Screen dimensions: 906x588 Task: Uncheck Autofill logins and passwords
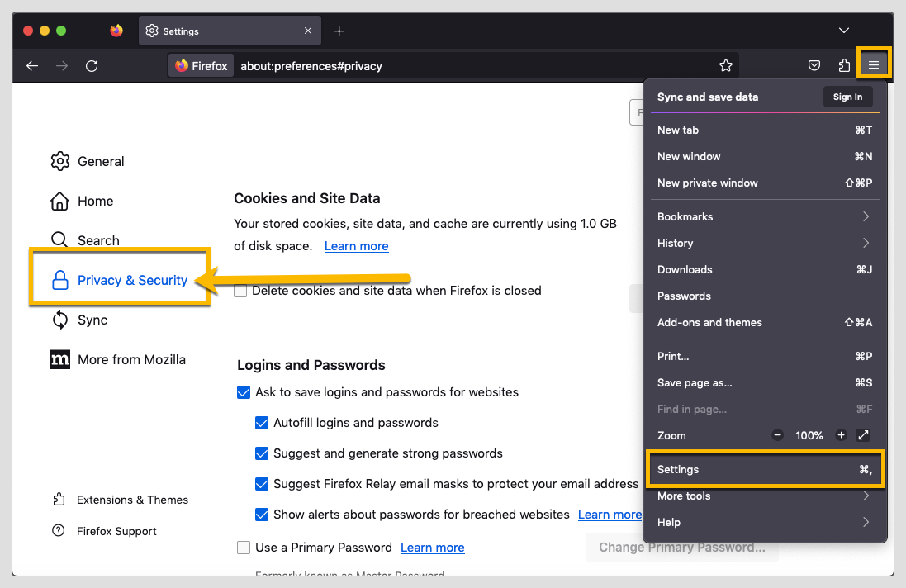click(262, 422)
